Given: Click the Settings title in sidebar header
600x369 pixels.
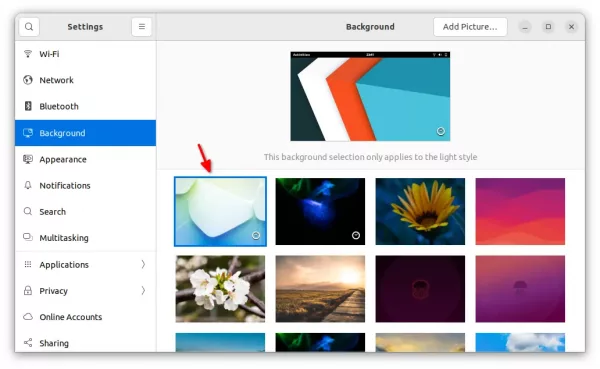Looking at the screenshot, I should coord(85,27).
